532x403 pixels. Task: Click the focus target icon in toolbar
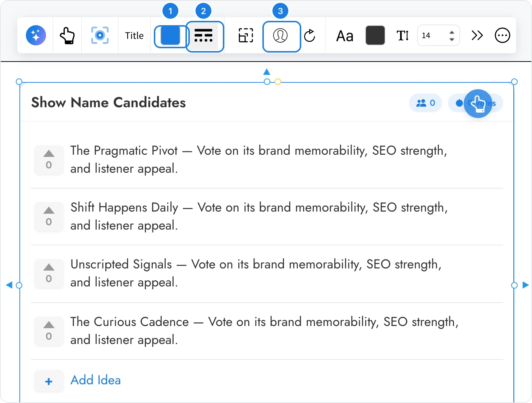[100, 35]
